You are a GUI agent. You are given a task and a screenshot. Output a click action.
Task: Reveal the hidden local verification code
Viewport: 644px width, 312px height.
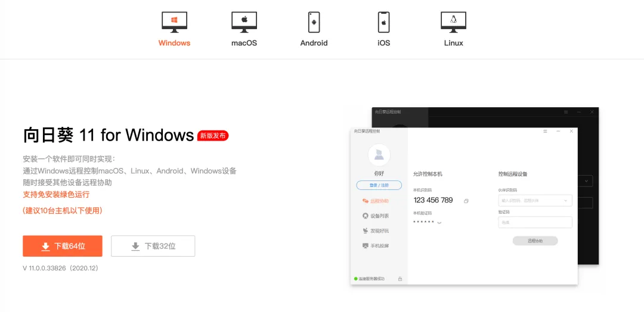(x=439, y=223)
